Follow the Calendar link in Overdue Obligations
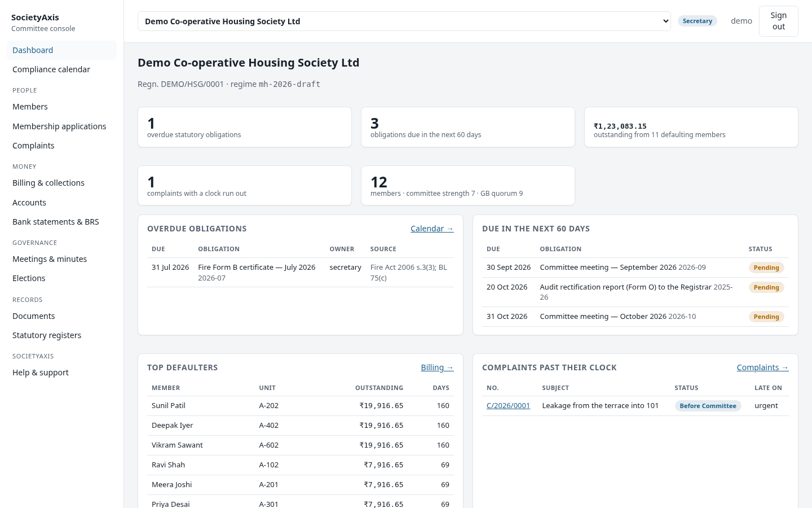Image resolution: width=812 pixels, height=508 pixels. pos(432,229)
